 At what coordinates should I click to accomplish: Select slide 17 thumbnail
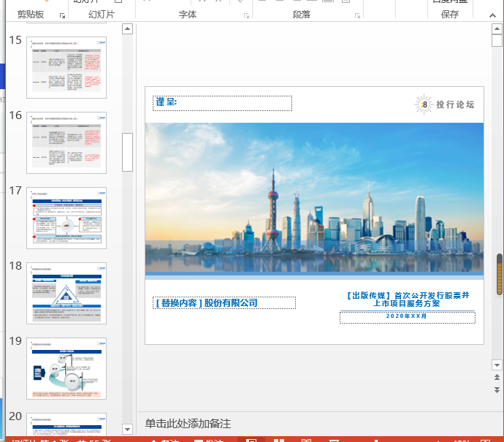pos(66,218)
